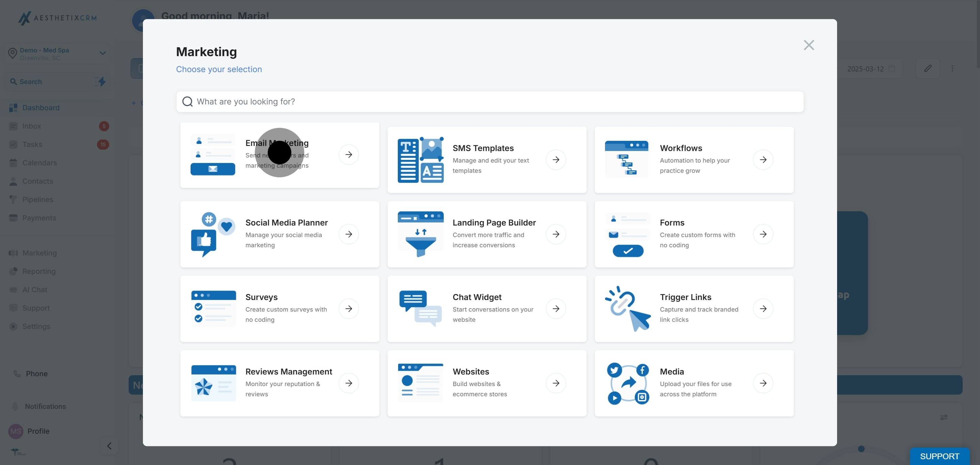This screenshot has height=465, width=980.
Task: Open the Dashboard sidebar item
Action: coord(41,107)
